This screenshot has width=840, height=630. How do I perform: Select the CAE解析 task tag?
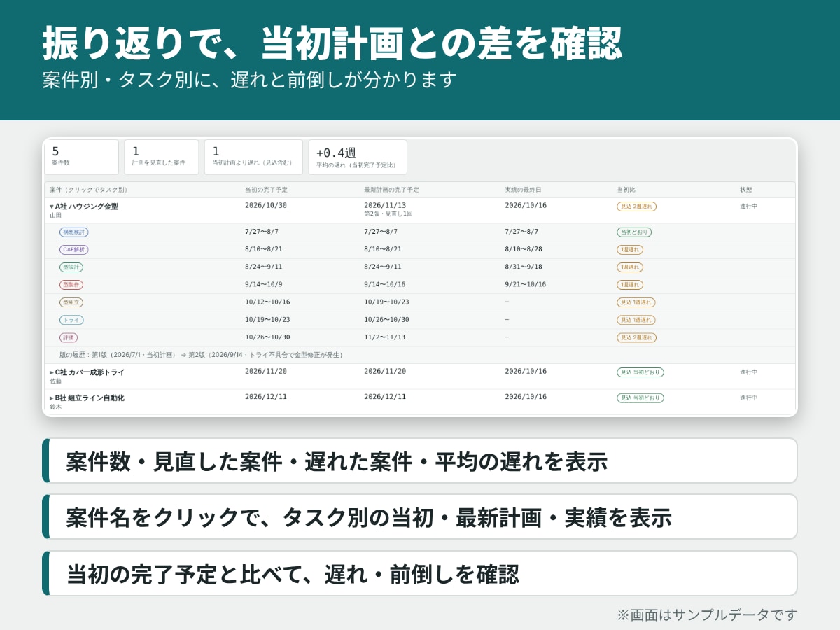tap(74, 250)
